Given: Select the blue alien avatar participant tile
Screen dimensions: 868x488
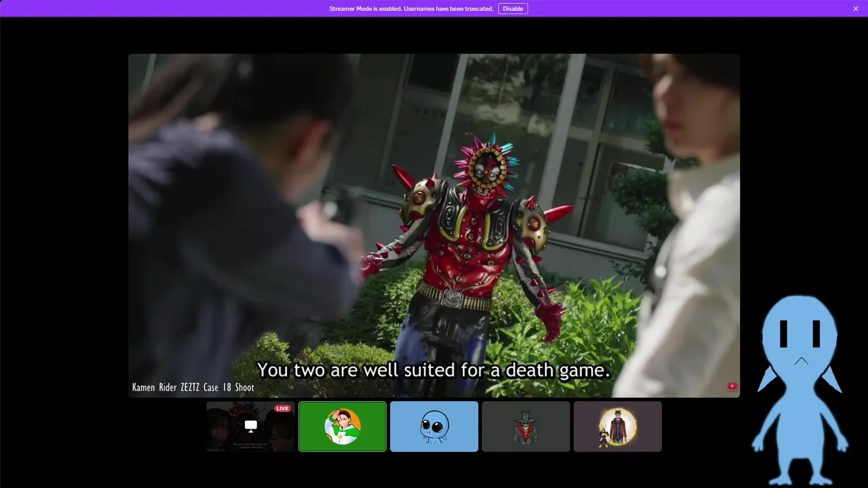Looking at the screenshot, I should point(434,426).
